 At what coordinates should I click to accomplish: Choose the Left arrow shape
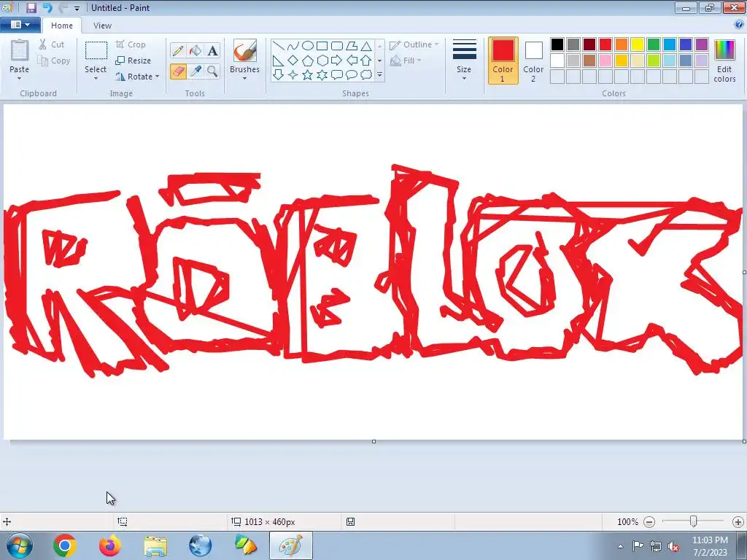352,61
